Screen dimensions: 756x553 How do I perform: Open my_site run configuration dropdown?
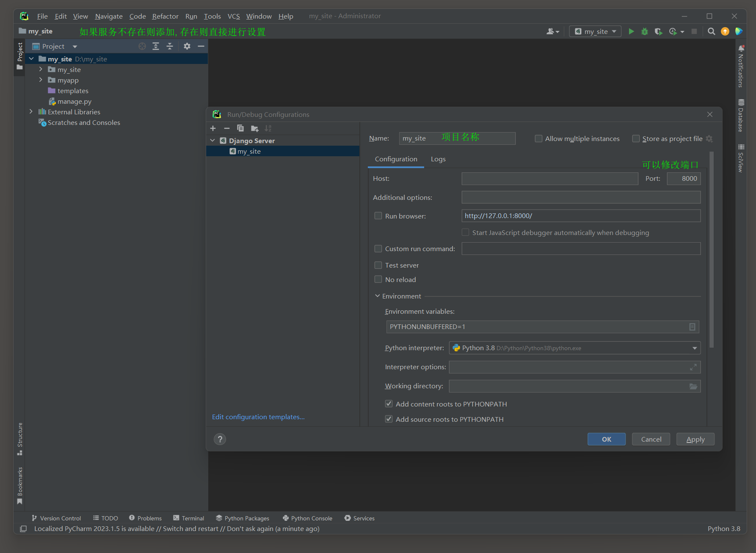pos(595,31)
